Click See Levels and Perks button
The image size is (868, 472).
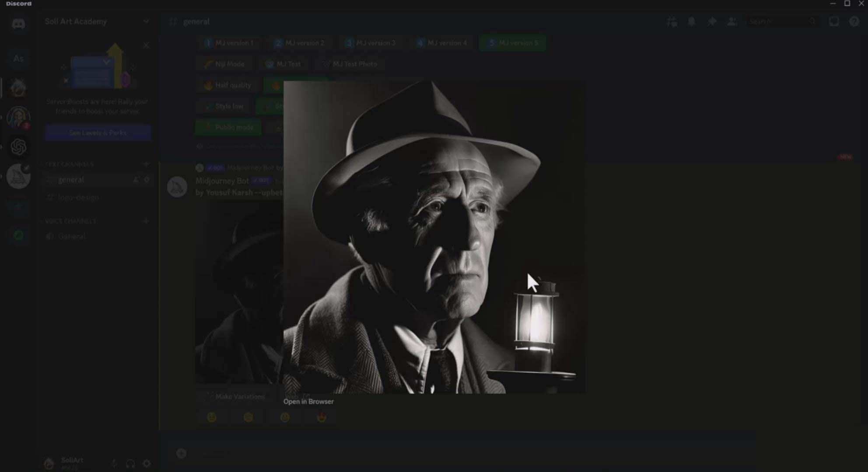[x=97, y=132]
